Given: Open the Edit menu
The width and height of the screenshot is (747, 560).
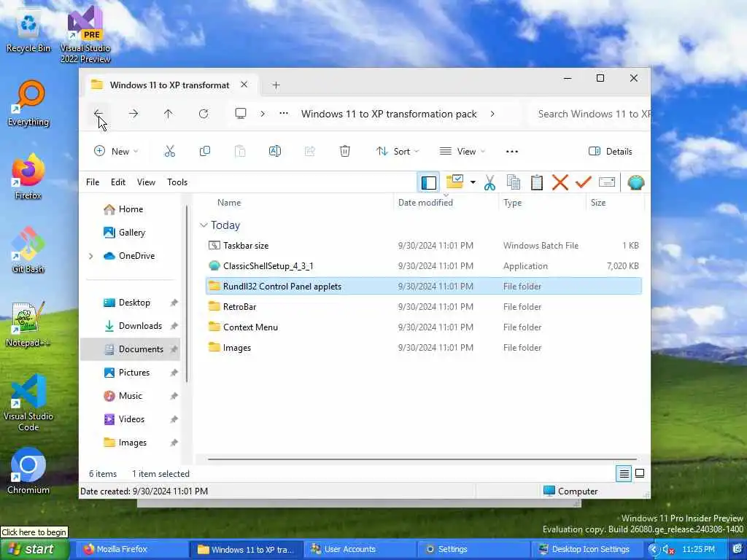Looking at the screenshot, I should [x=118, y=182].
